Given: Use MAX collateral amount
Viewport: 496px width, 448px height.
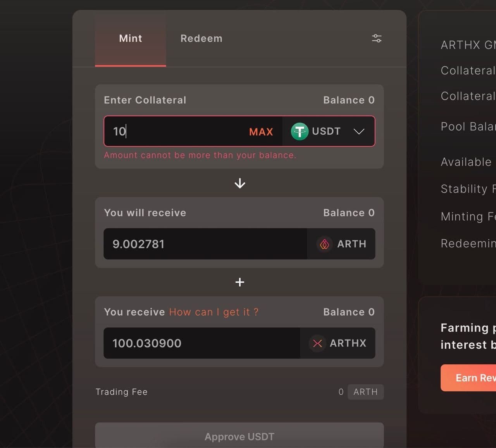Looking at the screenshot, I should [261, 132].
